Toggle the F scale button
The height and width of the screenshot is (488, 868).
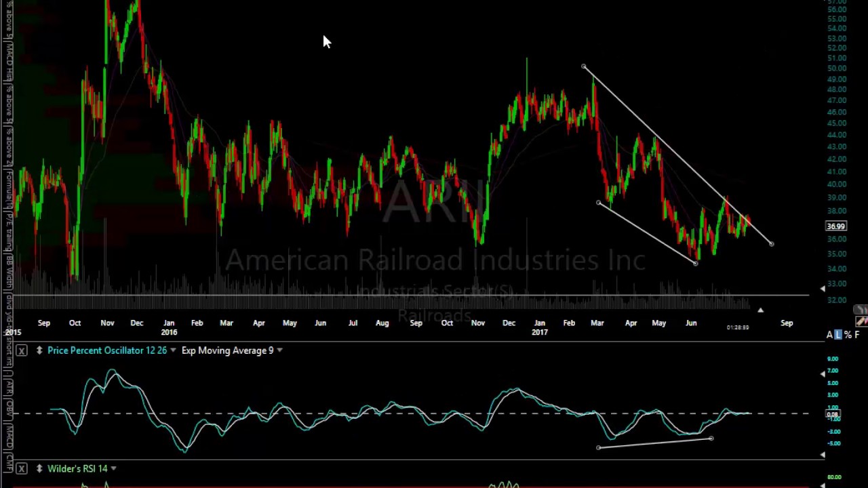click(857, 335)
